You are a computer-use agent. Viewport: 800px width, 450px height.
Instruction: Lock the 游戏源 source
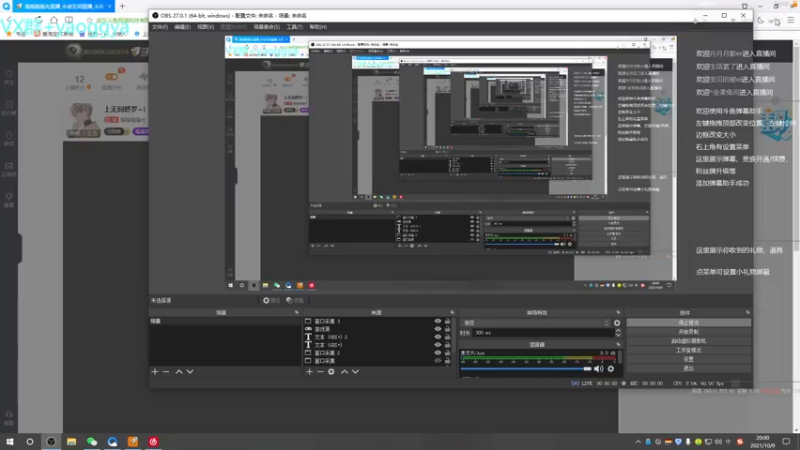pos(447,329)
